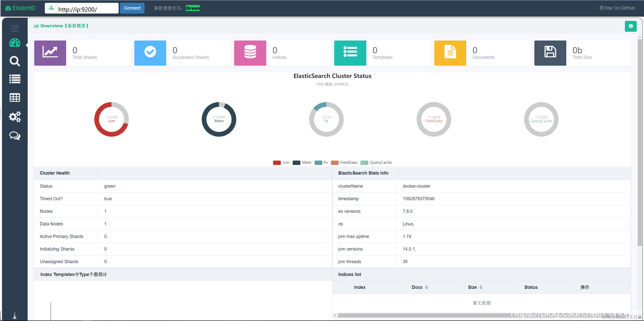Open the search magnifier sidebar icon
Image resolution: width=644 pixels, height=321 pixels.
(15, 61)
